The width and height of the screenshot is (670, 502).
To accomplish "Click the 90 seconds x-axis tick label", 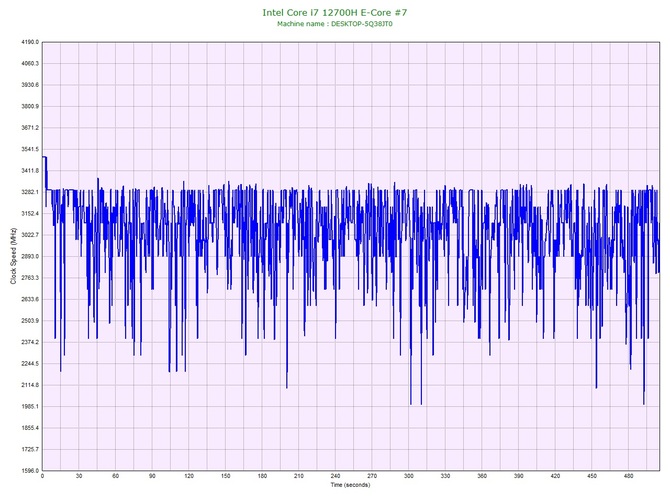I will pyautogui.click(x=152, y=476).
